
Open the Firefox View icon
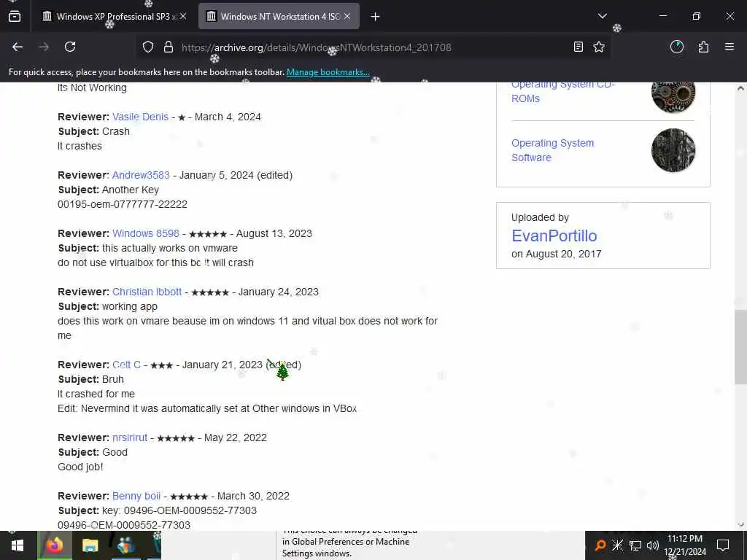coord(15,17)
